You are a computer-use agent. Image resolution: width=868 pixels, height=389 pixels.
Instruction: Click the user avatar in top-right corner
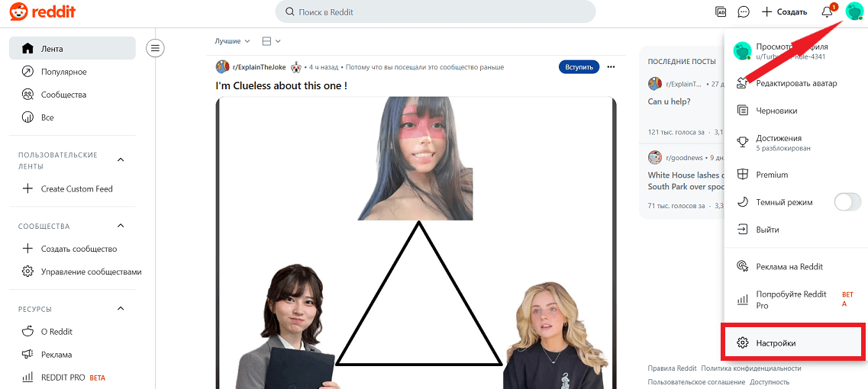point(853,11)
